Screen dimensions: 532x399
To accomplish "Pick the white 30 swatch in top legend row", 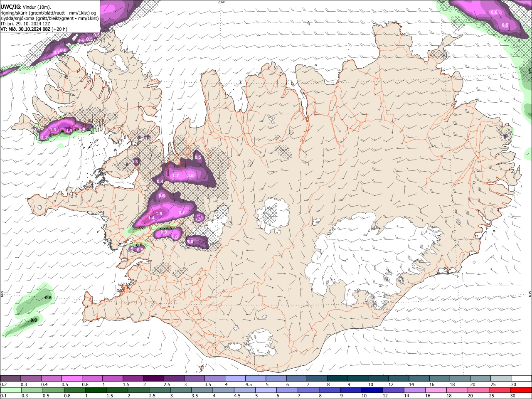I will pyautogui.click(x=521, y=379).
